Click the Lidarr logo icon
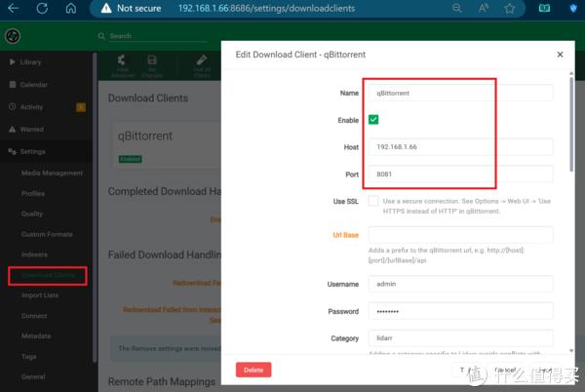This screenshot has width=585, height=392. coord(13,36)
